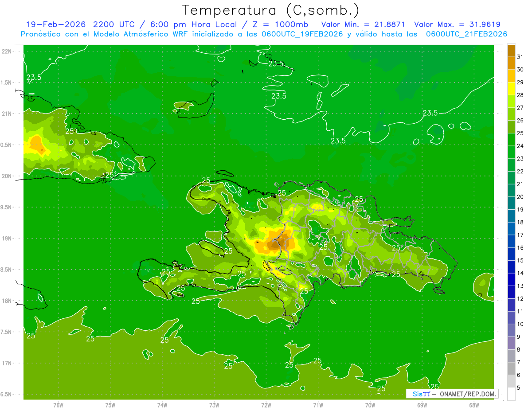Click the "73W" longitude axis label
Image resolution: width=532 pixels, height=411 pixels.
click(x=214, y=405)
